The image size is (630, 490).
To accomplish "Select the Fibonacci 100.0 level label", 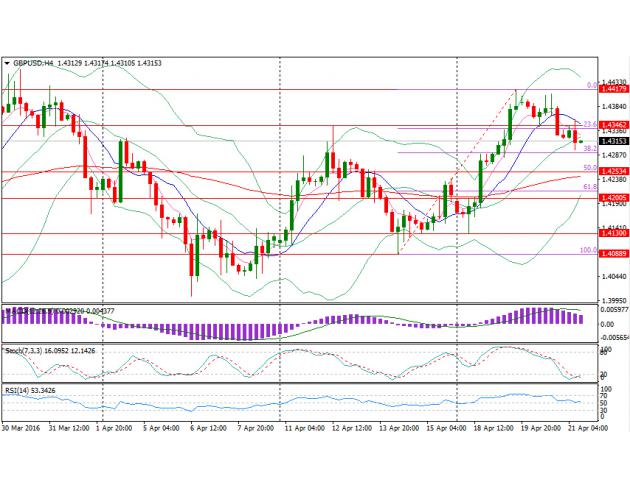I will point(589,250).
